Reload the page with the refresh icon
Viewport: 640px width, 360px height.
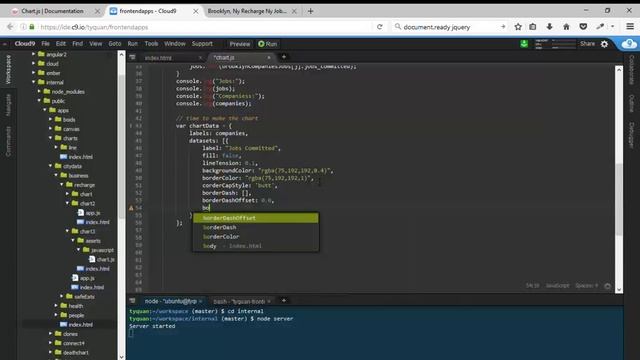380,27
